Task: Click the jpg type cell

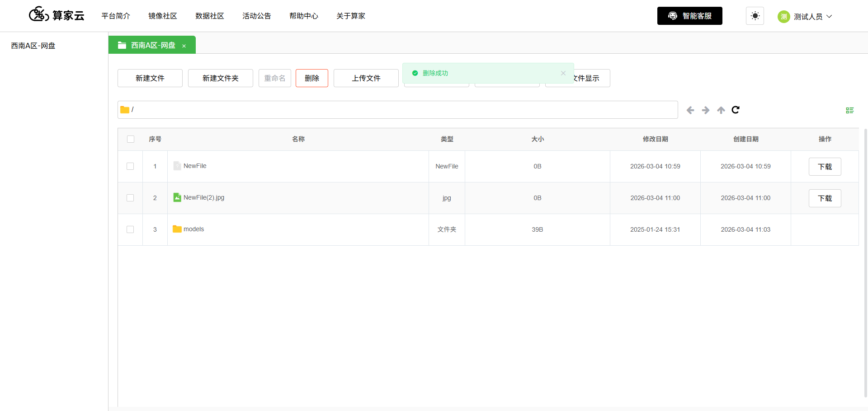Action: (x=447, y=198)
